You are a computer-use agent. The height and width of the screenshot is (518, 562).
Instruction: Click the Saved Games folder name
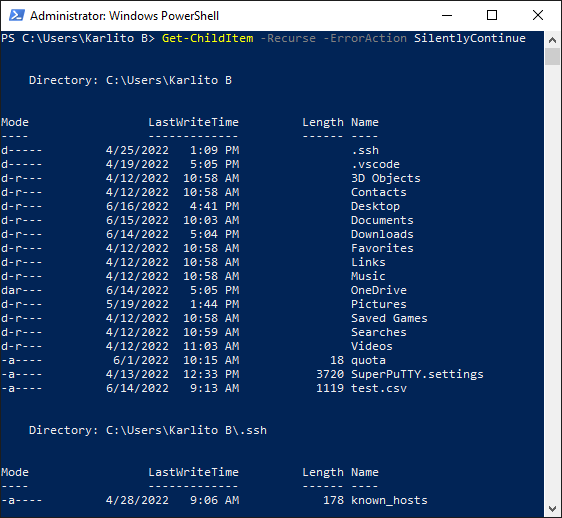tap(389, 318)
